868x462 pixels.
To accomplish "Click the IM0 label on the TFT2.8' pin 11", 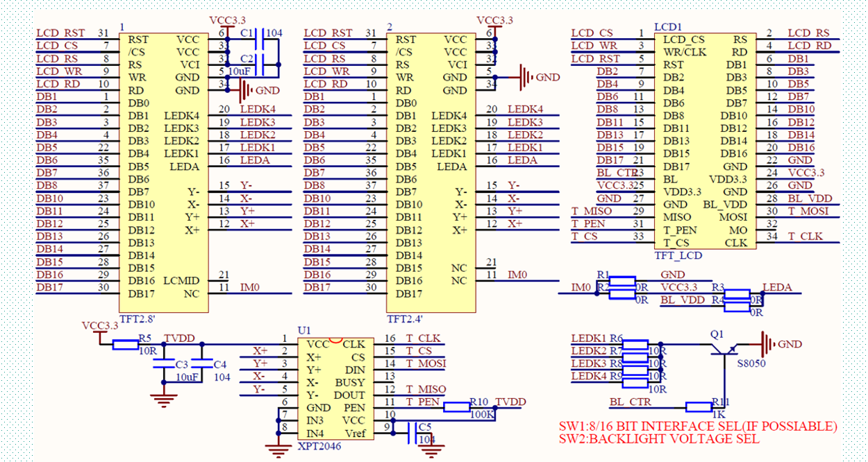I will pyautogui.click(x=250, y=287).
